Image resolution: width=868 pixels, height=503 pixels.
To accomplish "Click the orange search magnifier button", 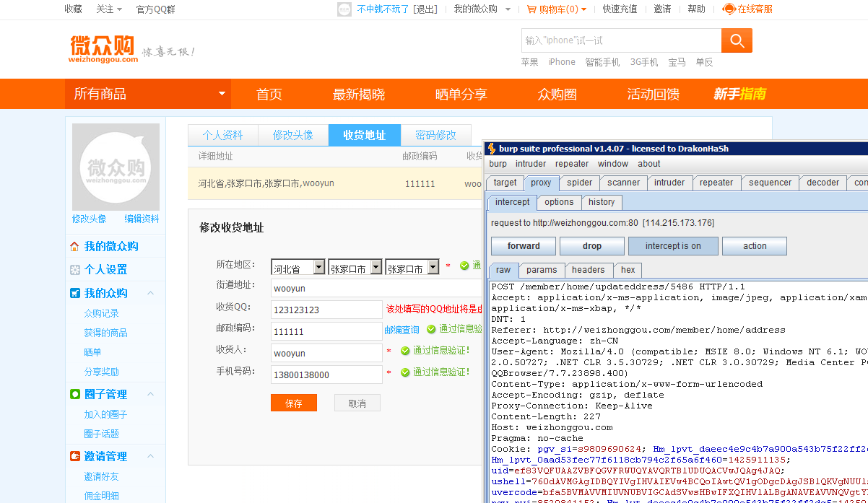I will 737,40.
